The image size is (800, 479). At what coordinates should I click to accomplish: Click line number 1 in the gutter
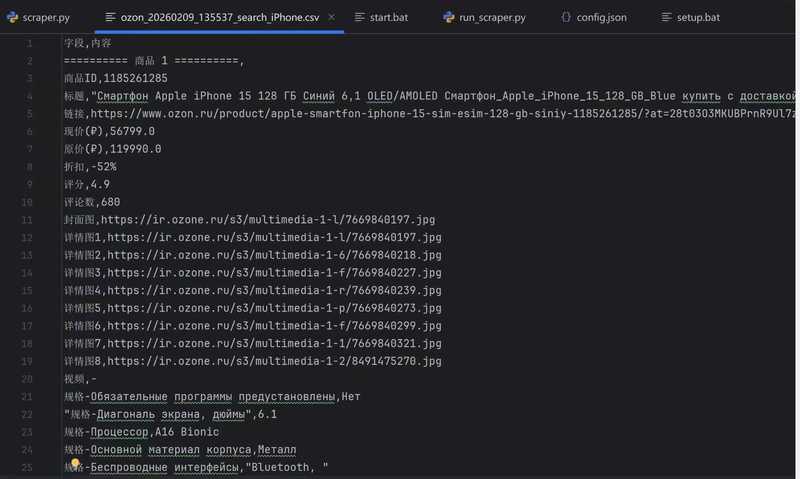tap(29, 43)
